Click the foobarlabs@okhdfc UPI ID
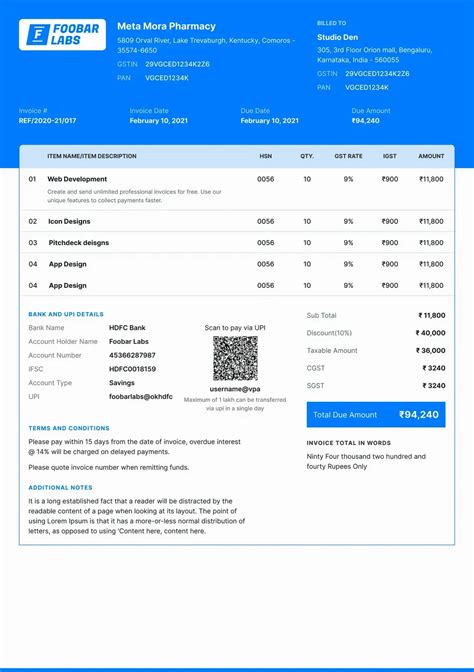474x672 pixels. point(141,396)
